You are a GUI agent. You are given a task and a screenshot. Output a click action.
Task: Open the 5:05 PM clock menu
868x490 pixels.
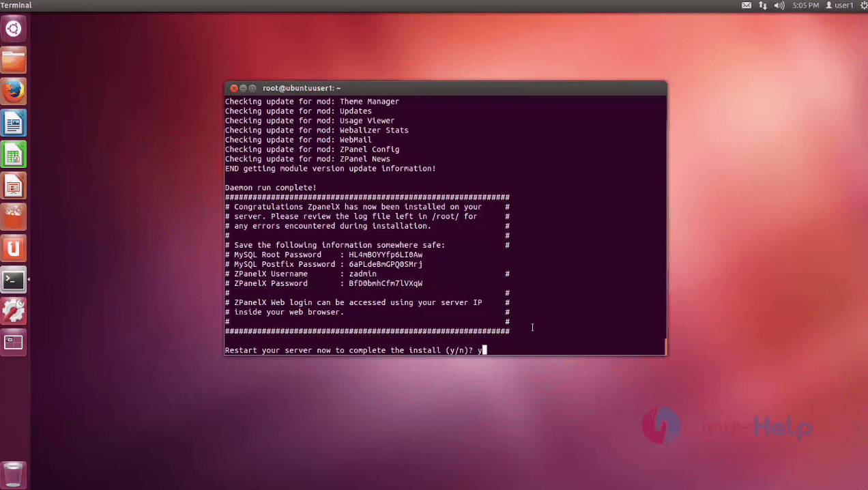click(x=805, y=5)
